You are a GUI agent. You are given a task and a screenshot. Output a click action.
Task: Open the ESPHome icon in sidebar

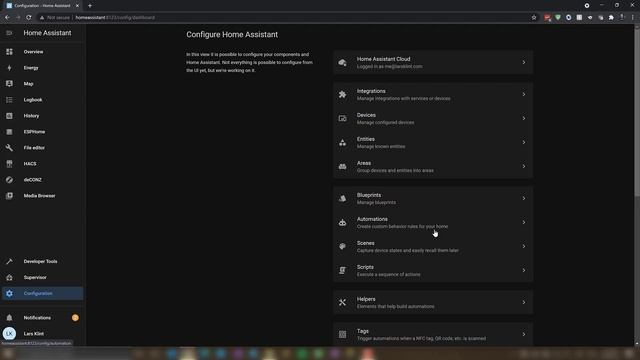click(9, 132)
